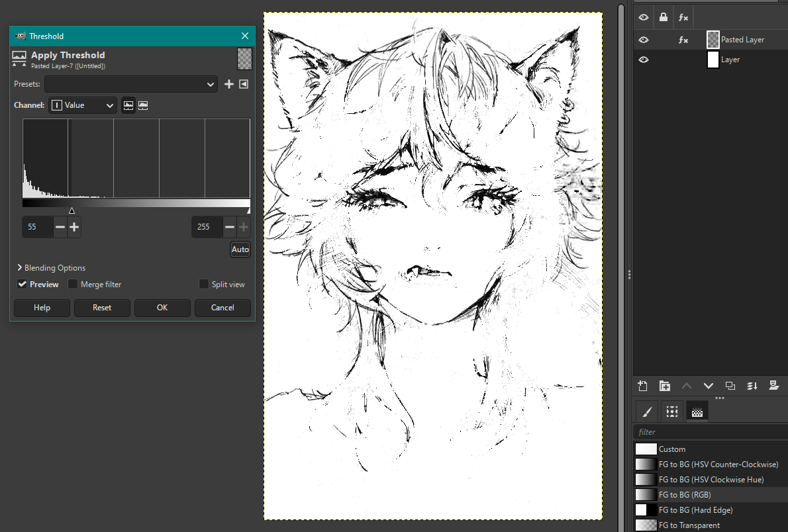The width and height of the screenshot is (788, 532).
Task: Decrease the high threshold value 255
Action: [x=230, y=227]
